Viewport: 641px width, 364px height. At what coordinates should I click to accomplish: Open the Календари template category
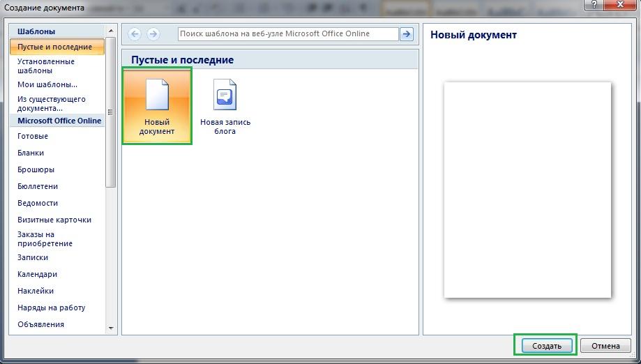click(x=38, y=274)
